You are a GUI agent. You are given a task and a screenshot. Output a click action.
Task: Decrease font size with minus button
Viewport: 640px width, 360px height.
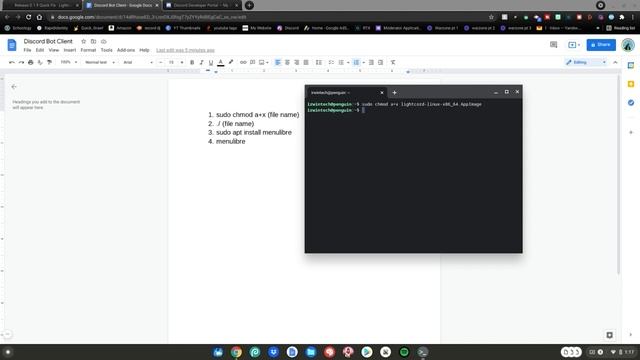tap(160, 62)
